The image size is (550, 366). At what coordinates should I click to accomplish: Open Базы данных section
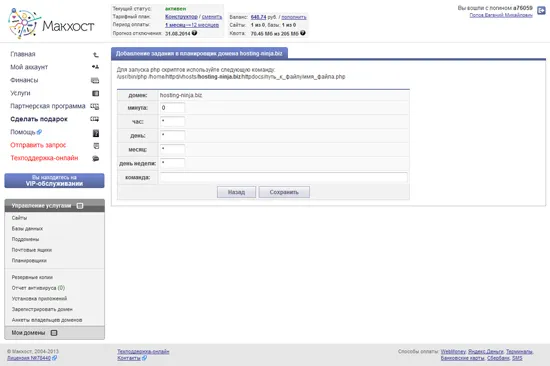click(x=27, y=228)
